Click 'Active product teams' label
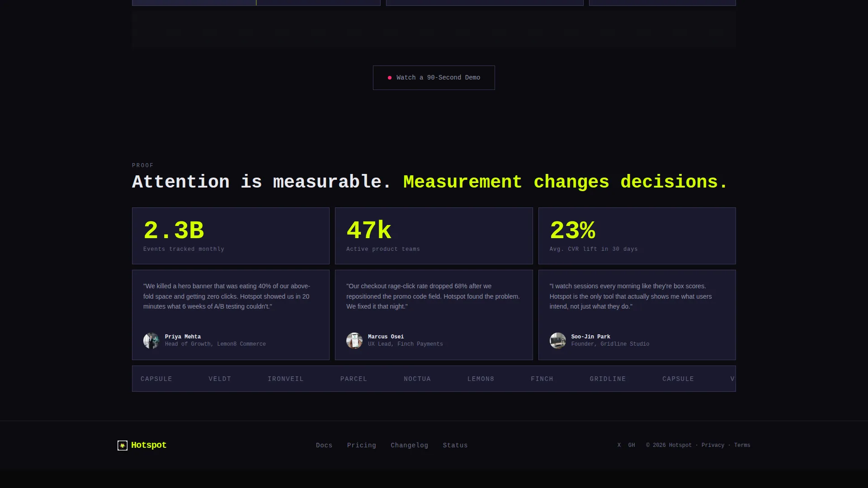 383,249
